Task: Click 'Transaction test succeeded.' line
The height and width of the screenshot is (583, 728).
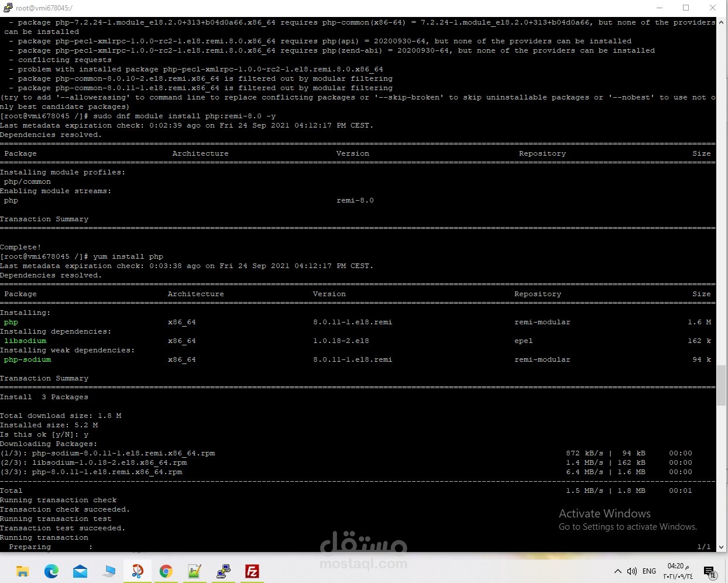Action: (63, 528)
